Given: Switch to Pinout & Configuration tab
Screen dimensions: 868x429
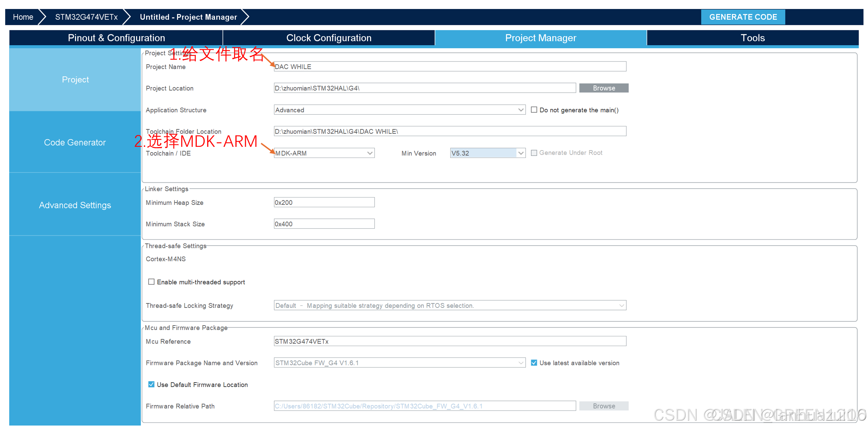Looking at the screenshot, I should pos(116,38).
